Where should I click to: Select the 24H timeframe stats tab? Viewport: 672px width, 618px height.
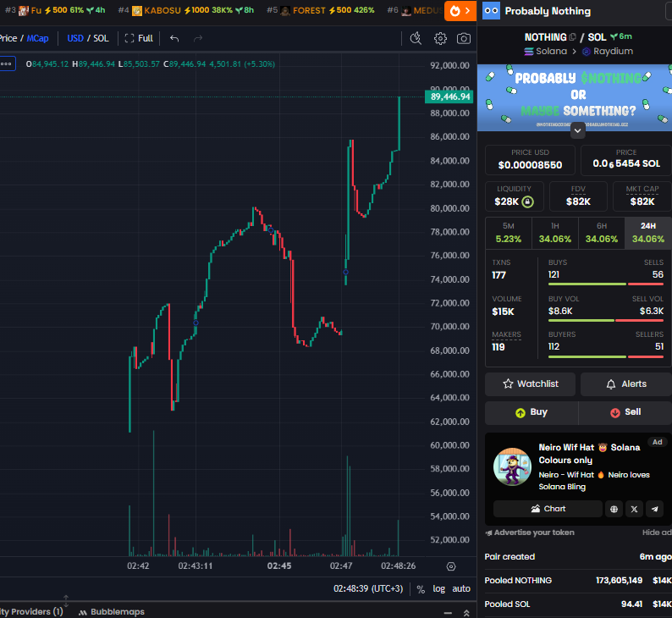click(648, 233)
